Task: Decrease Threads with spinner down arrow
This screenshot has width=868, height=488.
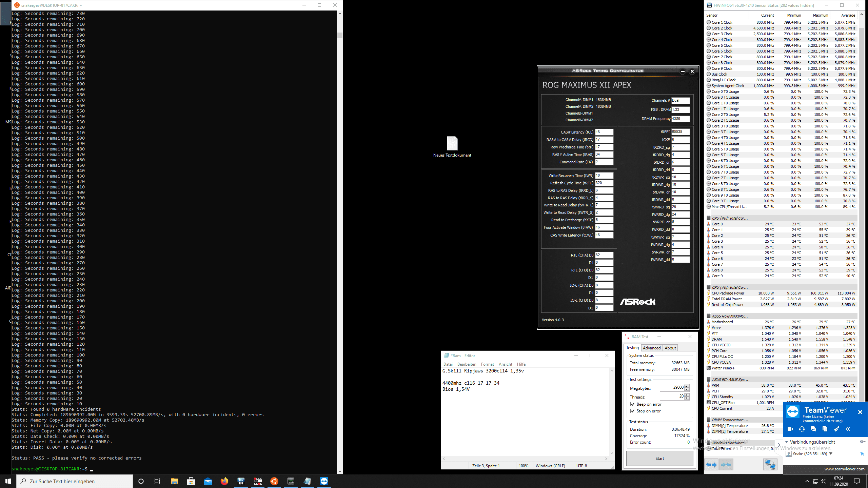Action: point(687,398)
